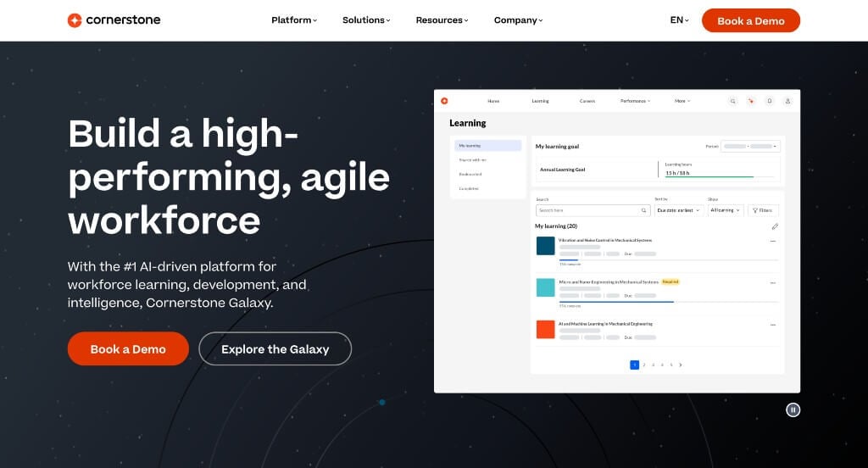Select the My learning sidebar item

pos(487,146)
